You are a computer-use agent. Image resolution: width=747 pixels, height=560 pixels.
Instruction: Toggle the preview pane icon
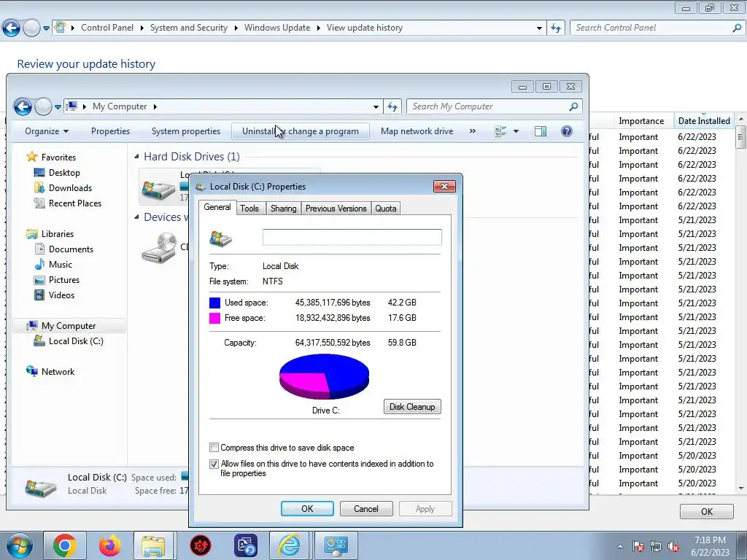click(x=541, y=131)
